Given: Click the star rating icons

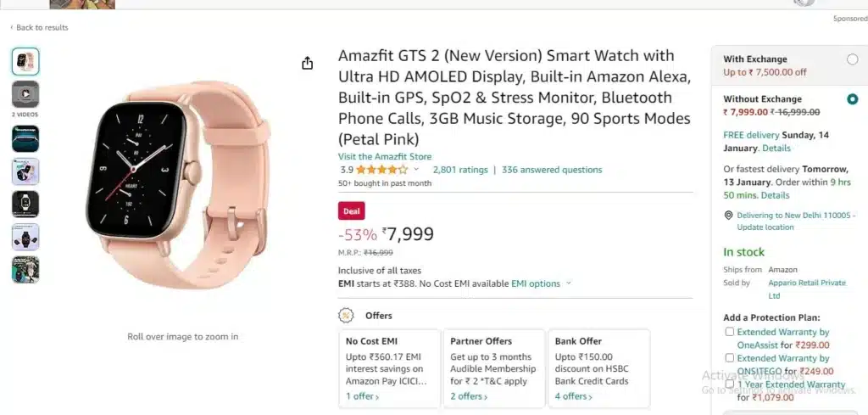Looking at the screenshot, I should pyautogui.click(x=382, y=170).
